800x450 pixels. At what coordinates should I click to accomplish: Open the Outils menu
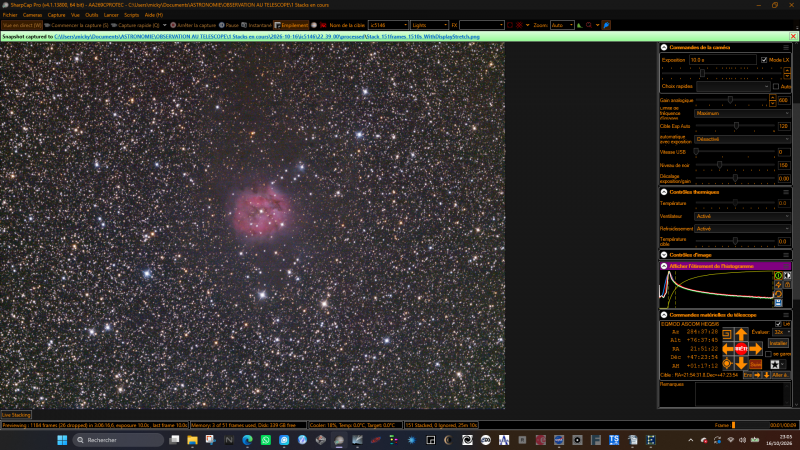(x=92, y=15)
